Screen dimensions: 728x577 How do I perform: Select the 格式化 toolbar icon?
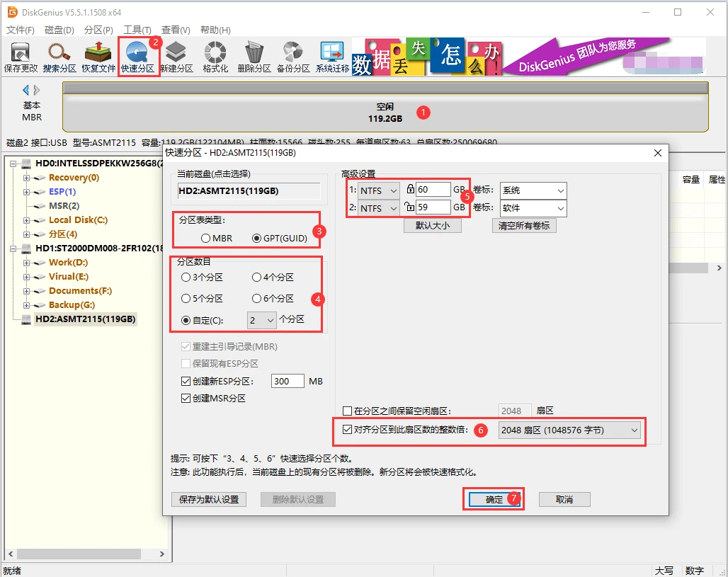(215, 55)
